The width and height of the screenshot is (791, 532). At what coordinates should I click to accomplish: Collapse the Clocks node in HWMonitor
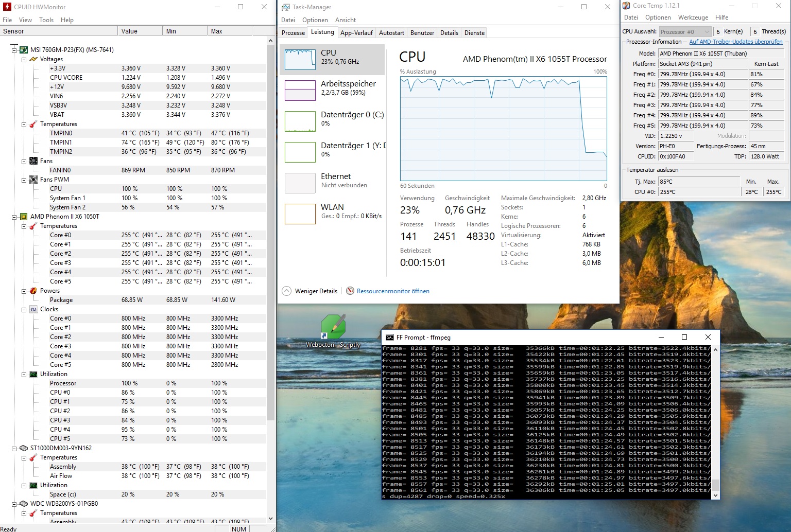[x=24, y=309]
